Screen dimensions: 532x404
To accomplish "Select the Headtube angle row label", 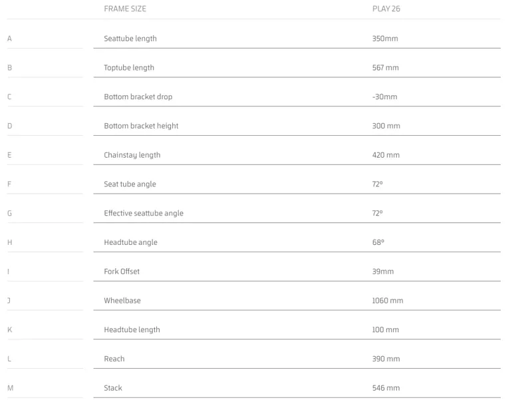I will pyautogui.click(x=130, y=242).
